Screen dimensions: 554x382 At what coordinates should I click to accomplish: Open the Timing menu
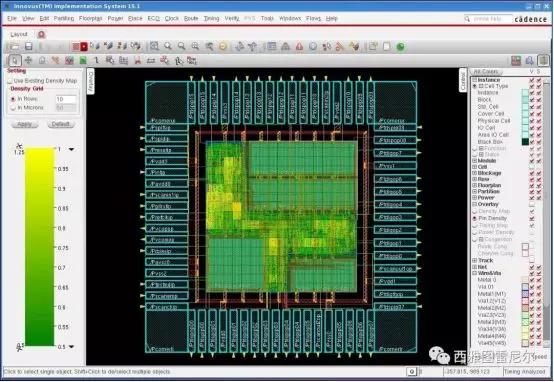(211, 18)
